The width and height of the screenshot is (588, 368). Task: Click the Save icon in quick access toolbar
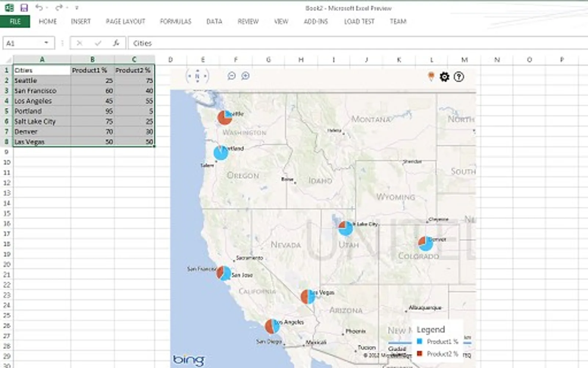(x=24, y=8)
